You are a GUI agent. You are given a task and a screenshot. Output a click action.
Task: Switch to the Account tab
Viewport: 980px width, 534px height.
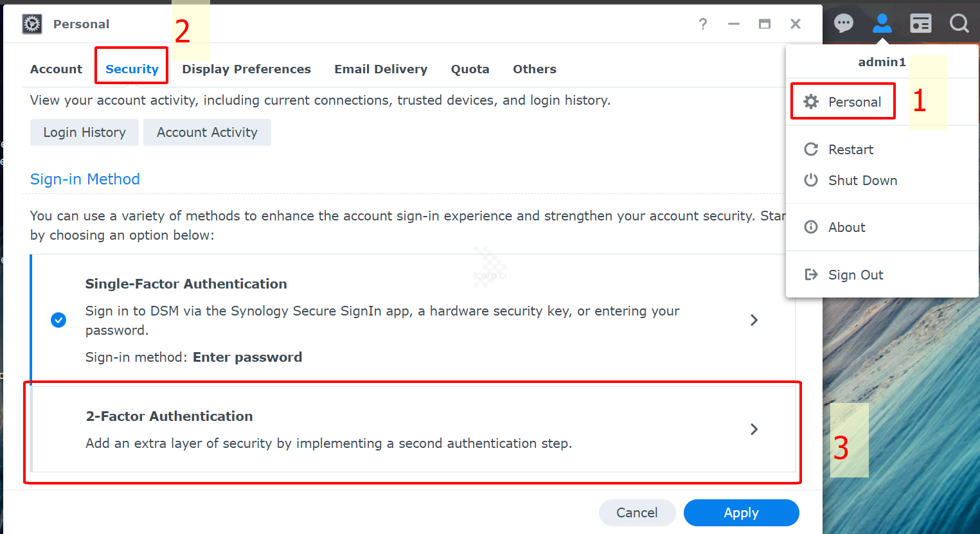(56, 69)
